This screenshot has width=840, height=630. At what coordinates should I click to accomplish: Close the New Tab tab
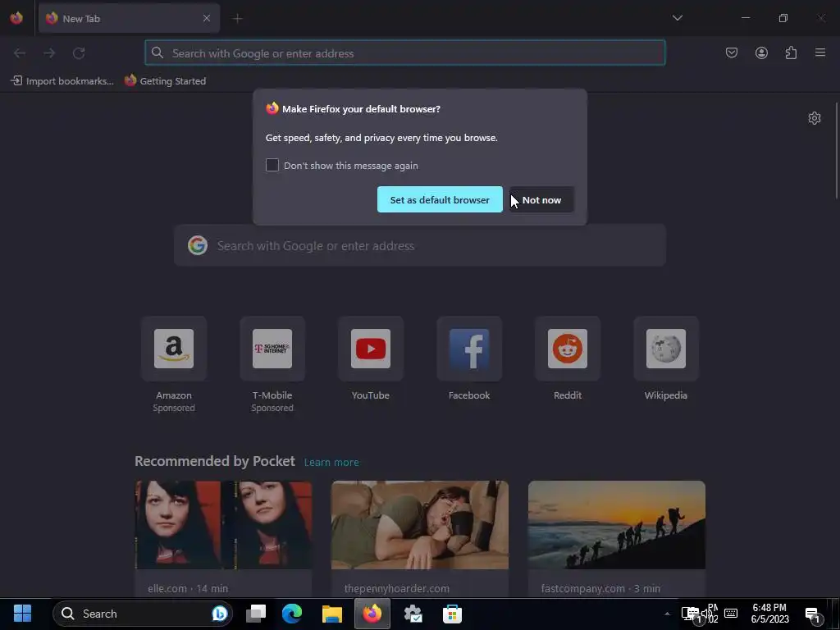pos(207,18)
